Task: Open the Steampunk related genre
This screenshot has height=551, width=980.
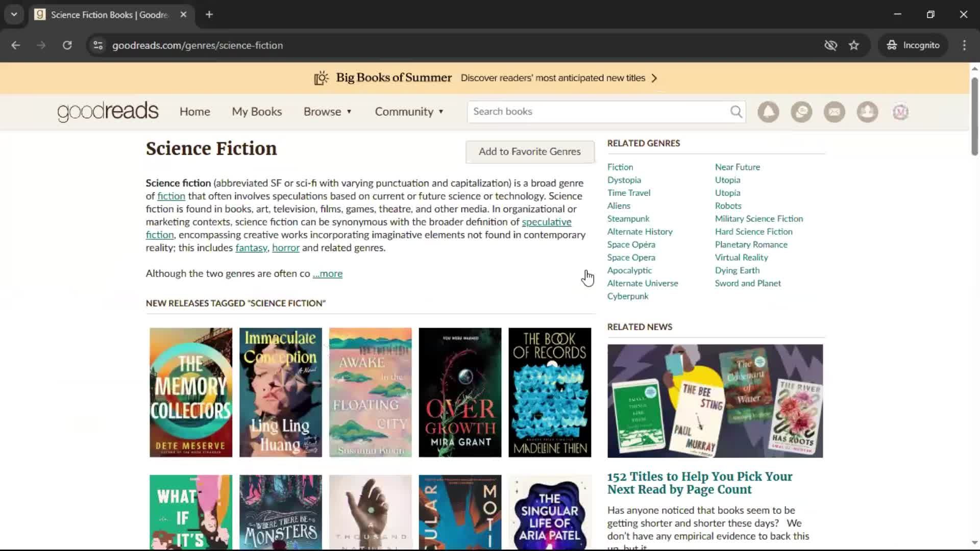Action: point(628,219)
